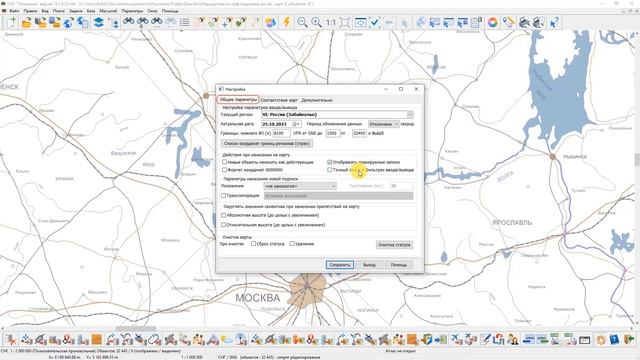
Task: Click the ruler measure toolbar icon
Action: (x=508, y=22)
